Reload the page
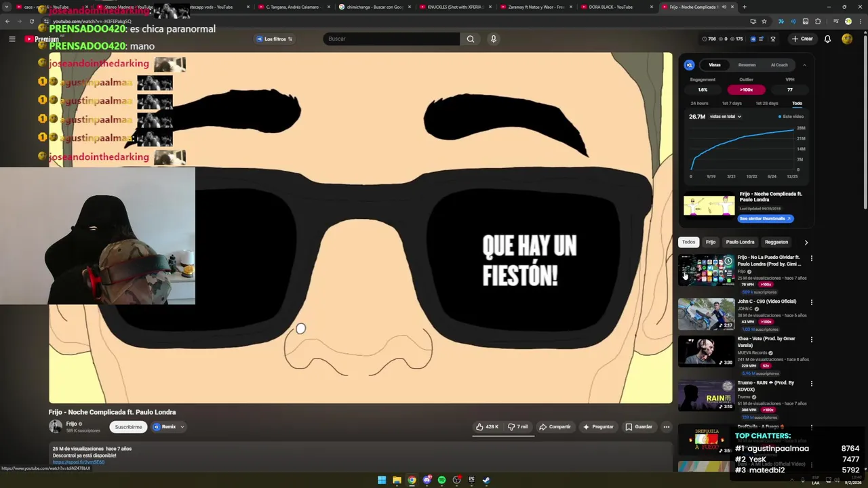The width and height of the screenshot is (868, 488). [x=31, y=21]
